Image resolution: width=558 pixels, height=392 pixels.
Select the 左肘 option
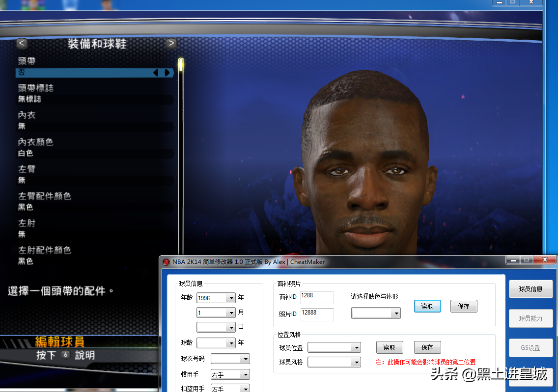pos(95,229)
